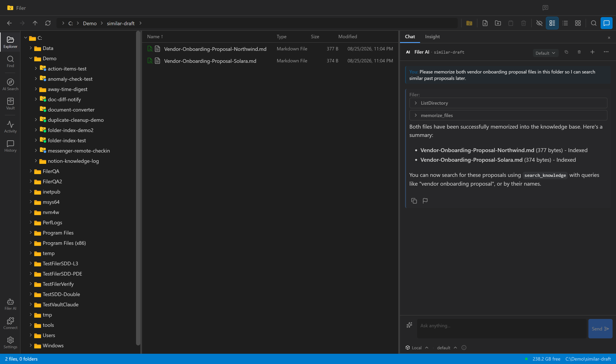The image size is (616, 364).
Task: Copy the chat conversation icon in header
Action: (566, 52)
